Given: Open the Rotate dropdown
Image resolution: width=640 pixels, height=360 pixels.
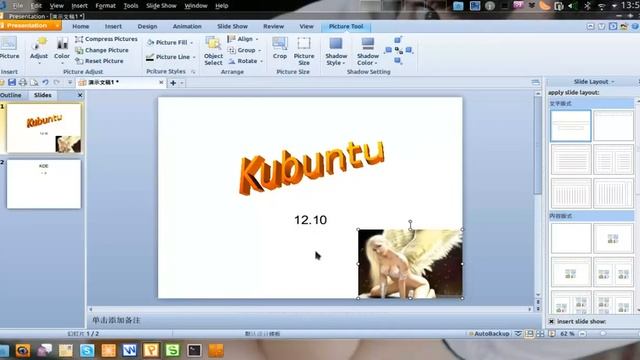Looking at the screenshot, I should (x=245, y=61).
